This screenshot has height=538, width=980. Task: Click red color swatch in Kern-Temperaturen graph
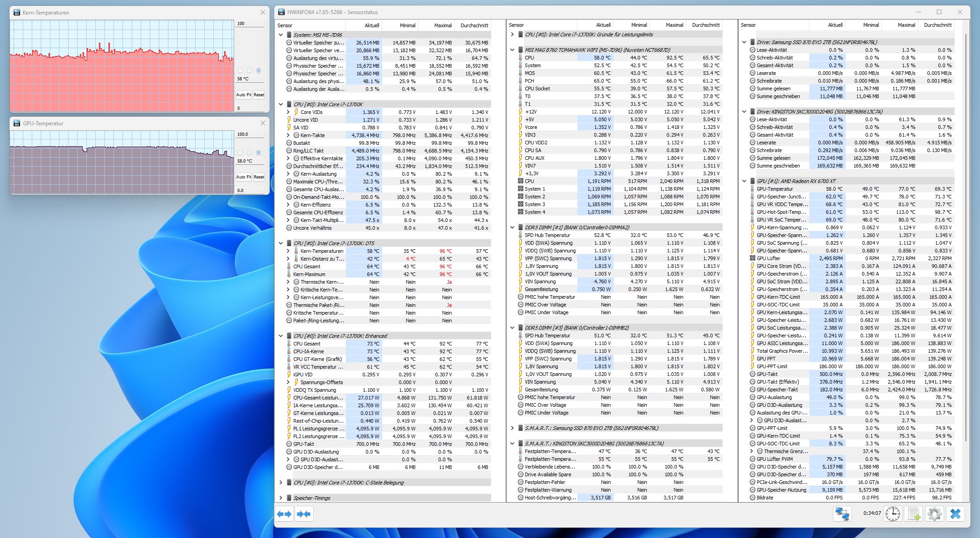coord(241,70)
